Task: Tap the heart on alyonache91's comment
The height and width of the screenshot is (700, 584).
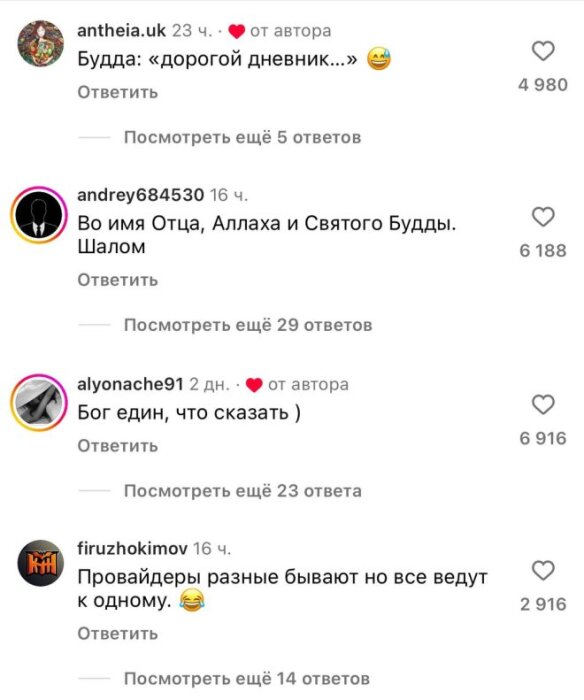Action: (543, 404)
